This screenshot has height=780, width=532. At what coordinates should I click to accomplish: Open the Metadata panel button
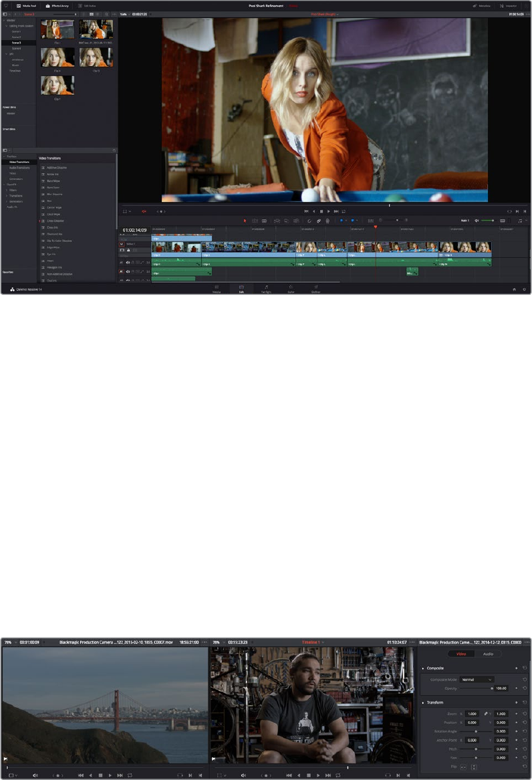click(481, 6)
